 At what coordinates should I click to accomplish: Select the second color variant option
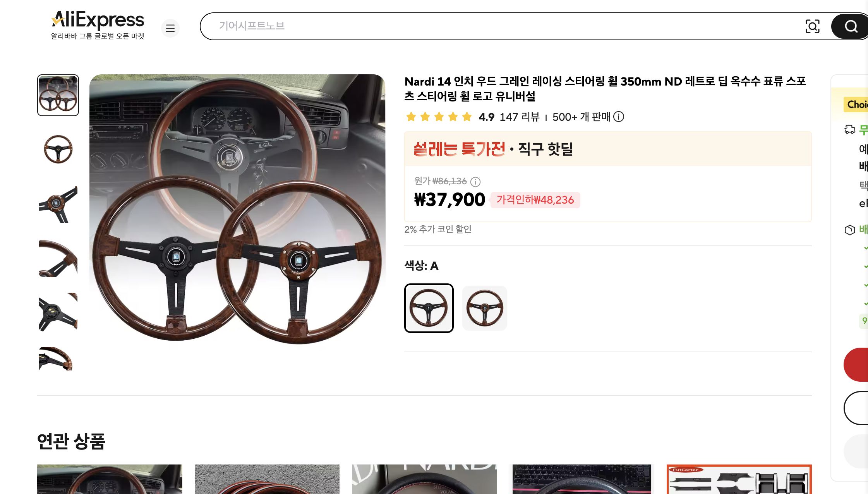point(484,308)
